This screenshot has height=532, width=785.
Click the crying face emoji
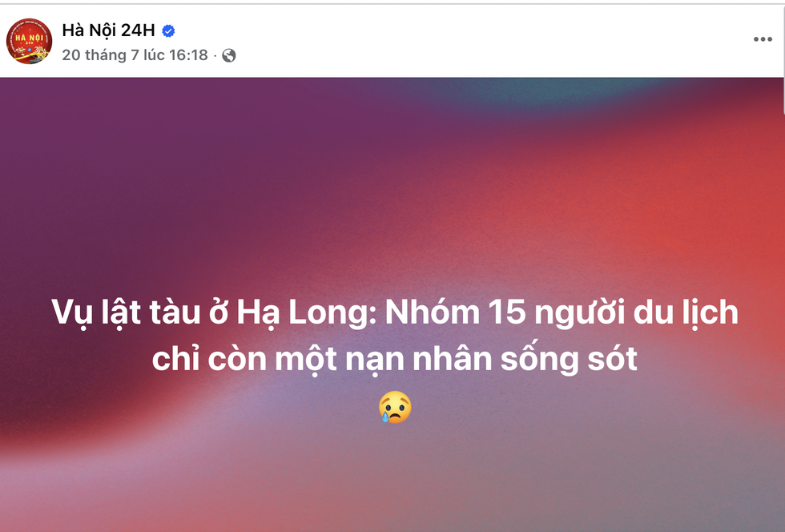[395, 407]
